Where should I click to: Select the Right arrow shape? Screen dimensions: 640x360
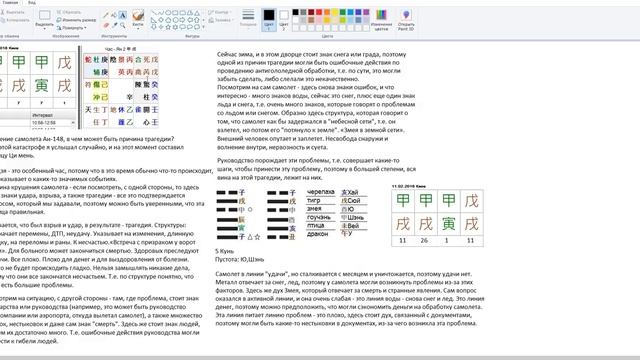182,20
